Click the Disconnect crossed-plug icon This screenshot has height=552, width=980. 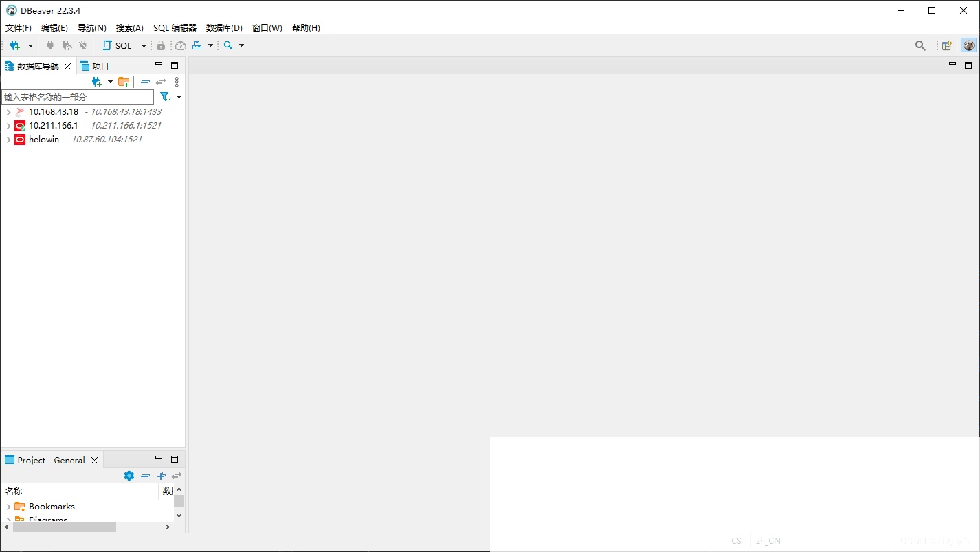tap(83, 45)
